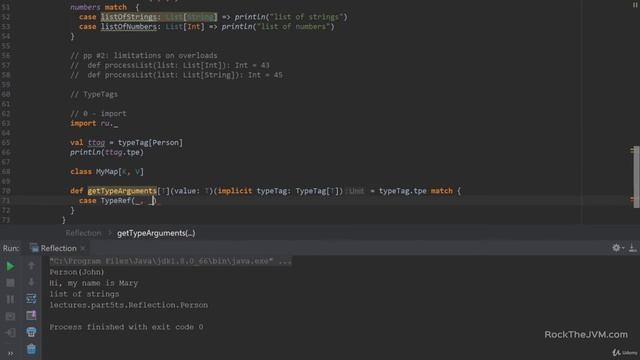Click '// pp #2: limitations on overloads' comment
The height and width of the screenshot is (360, 640).
point(144,56)
